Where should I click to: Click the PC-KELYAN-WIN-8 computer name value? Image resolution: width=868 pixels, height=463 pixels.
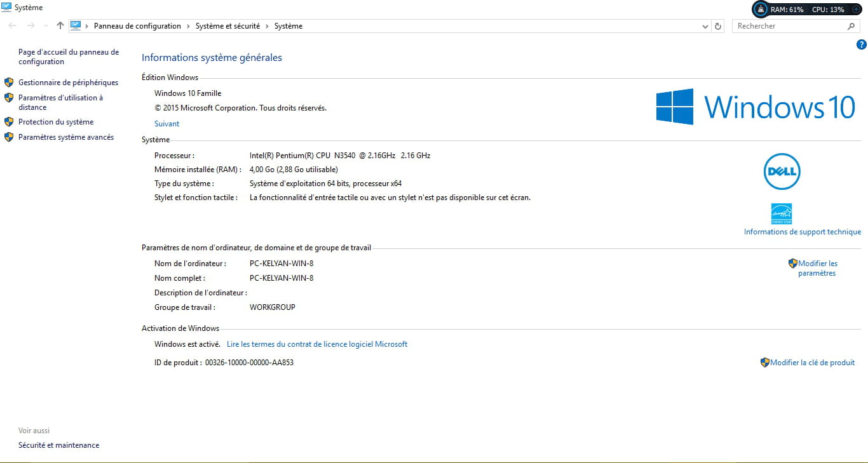tap(281, 264)
